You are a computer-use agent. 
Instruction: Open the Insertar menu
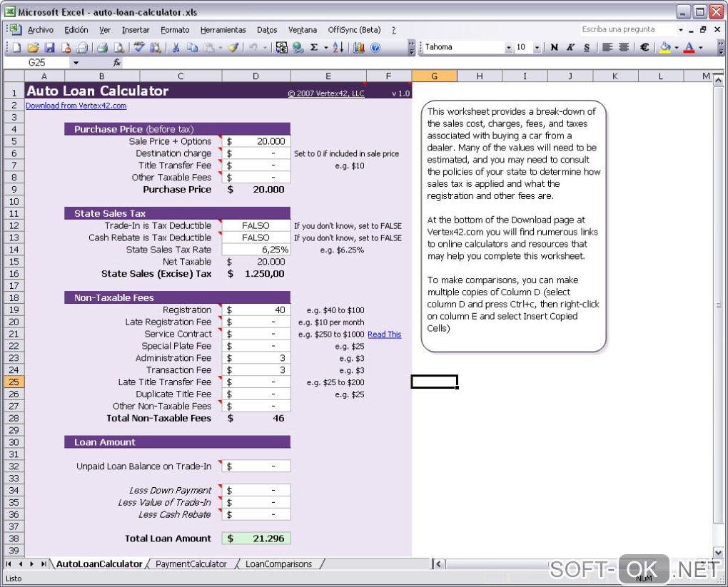click(x=136, y=30)
